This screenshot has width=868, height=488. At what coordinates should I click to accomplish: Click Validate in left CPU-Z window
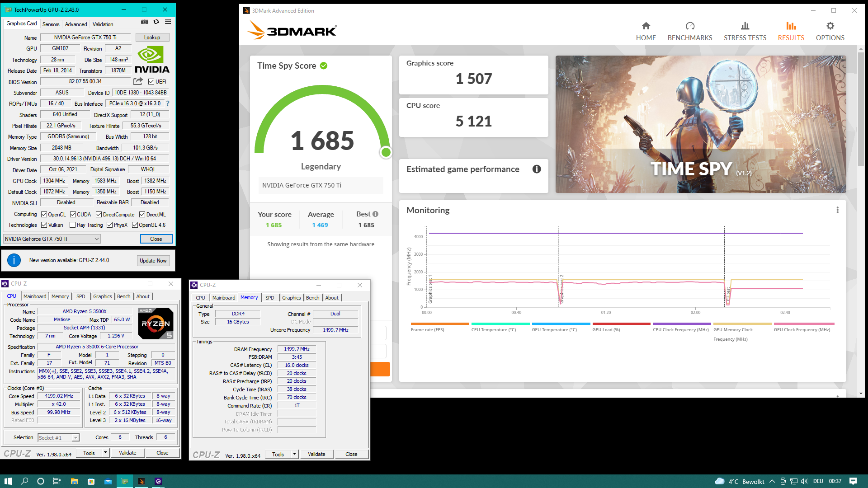pos(127,453)
